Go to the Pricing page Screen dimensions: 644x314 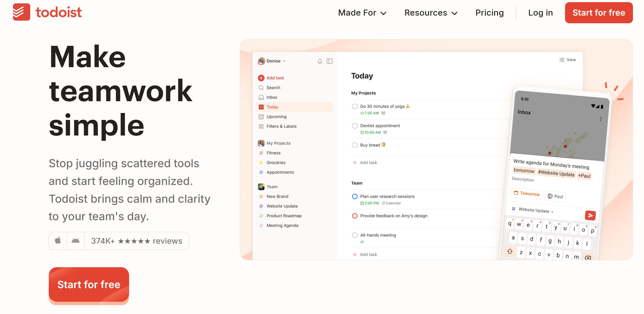click(489, 12)
